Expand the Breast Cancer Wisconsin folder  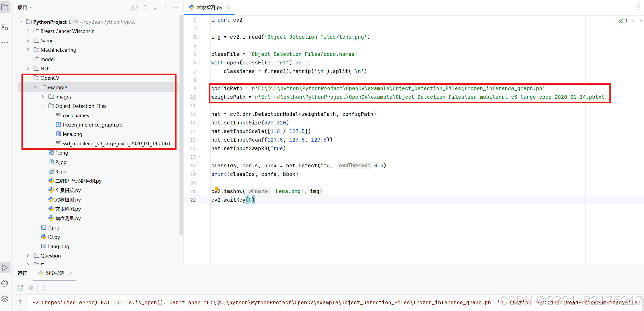28,31
